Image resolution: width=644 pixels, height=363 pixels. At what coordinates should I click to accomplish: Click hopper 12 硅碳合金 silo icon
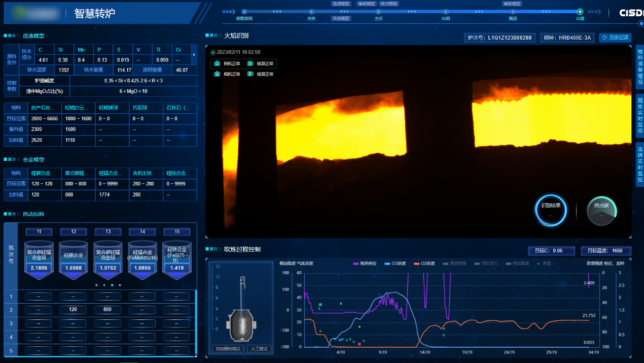pos(74,259)
